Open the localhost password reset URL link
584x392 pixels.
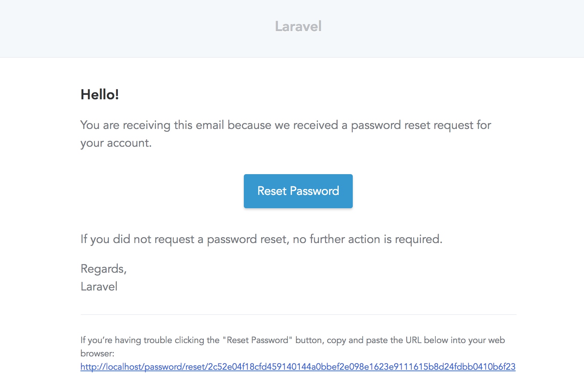(x=298, y=367)
